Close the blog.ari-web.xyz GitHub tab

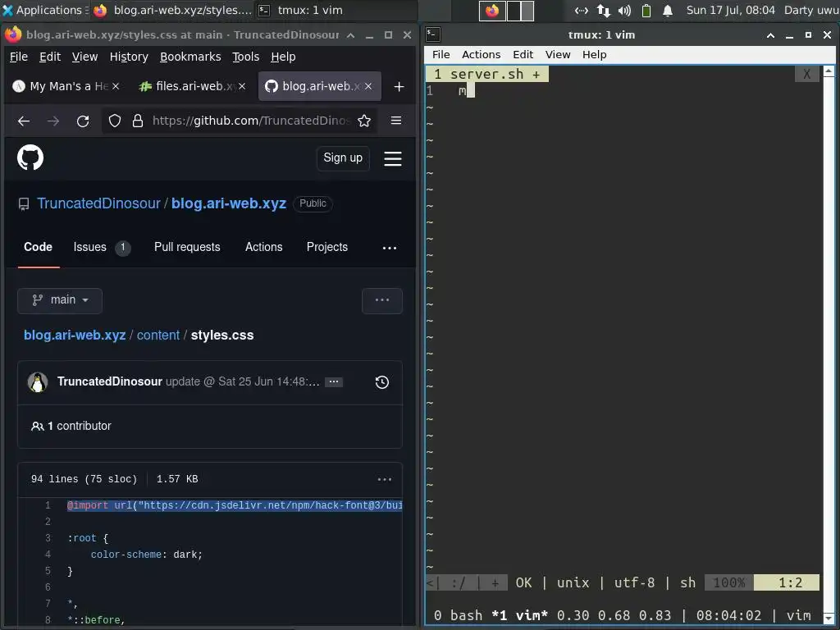point(368,86)
